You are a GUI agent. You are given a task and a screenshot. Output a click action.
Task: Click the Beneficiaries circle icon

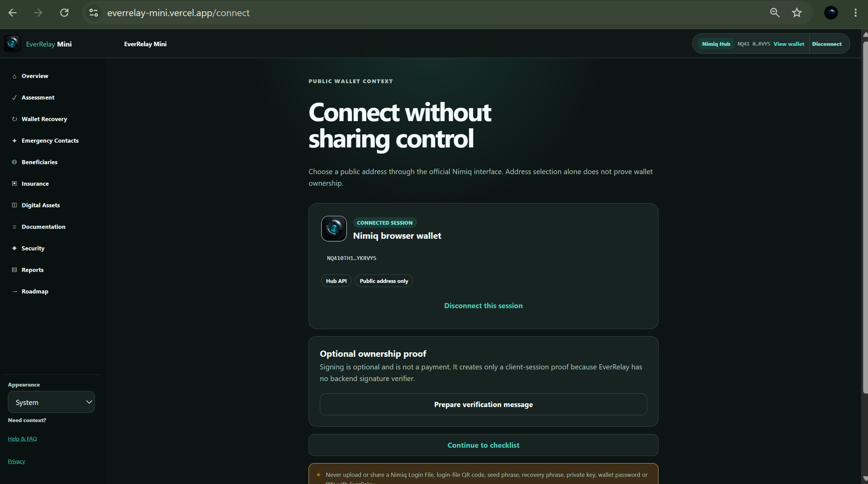pos(14,162)
